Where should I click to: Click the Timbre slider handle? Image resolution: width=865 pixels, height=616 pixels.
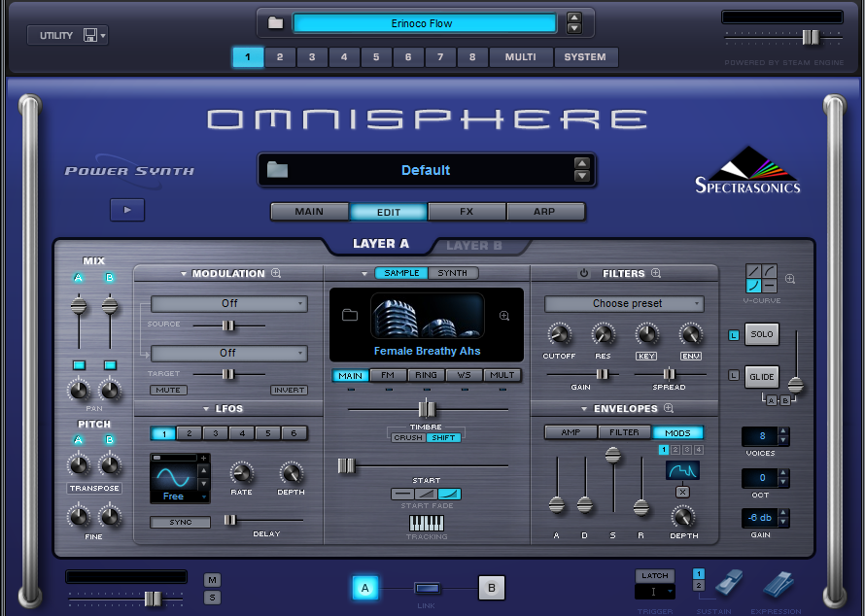point(425,408)
